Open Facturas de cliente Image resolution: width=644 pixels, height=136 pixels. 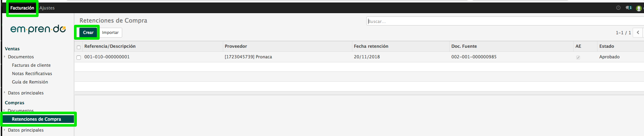[31, 65]
